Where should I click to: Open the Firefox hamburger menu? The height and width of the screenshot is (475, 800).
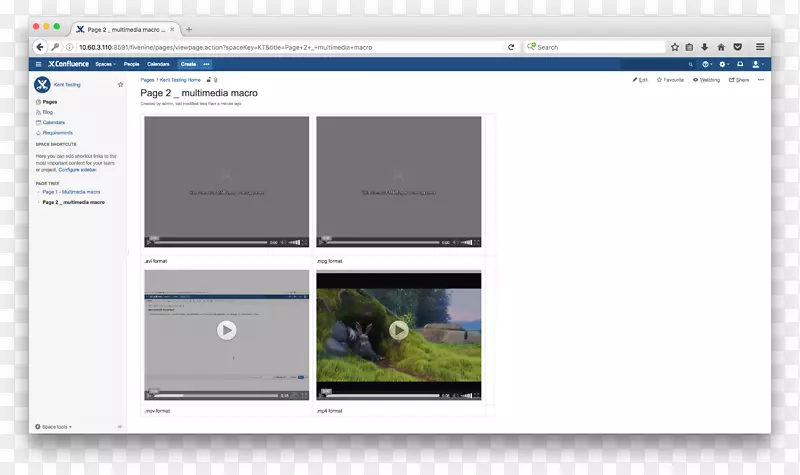click(x=760, y=47)
